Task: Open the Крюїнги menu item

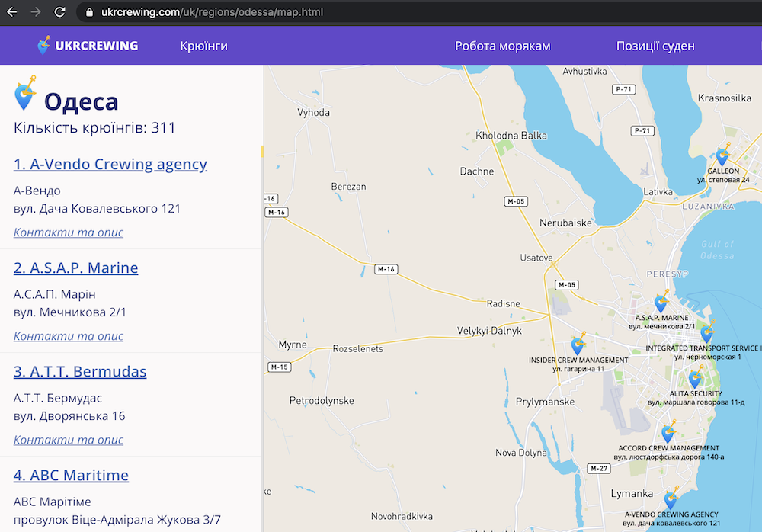Action: pos(203,46)
